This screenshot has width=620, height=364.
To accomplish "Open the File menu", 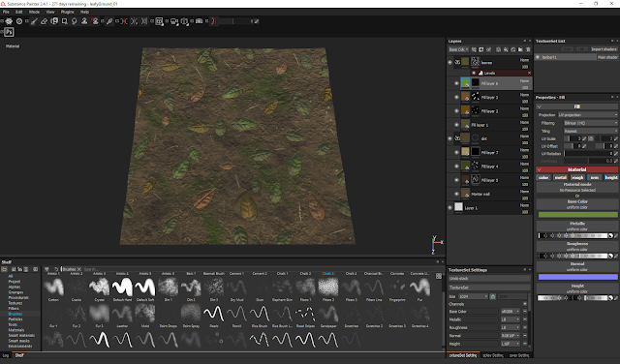I will 6,12.
